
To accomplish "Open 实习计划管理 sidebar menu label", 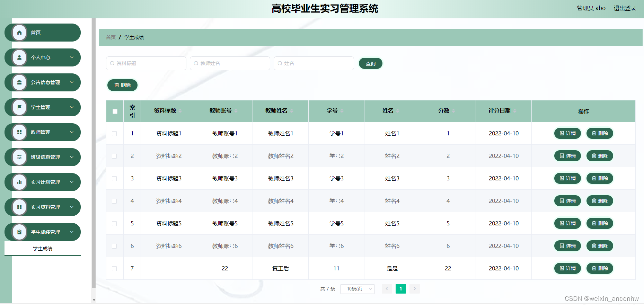I will coord(45,182).
